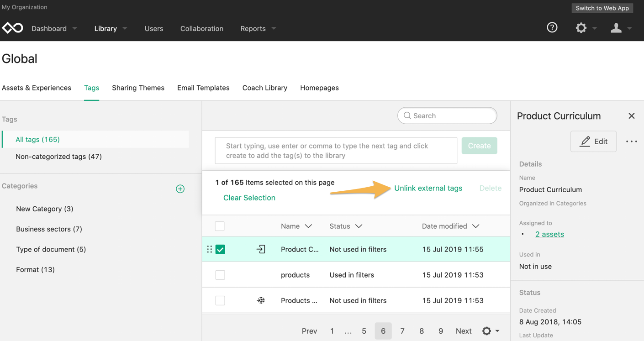Open the user profile icon
Image resolution: width=644 pixels, height=341 pixels.
click(616, 28)
